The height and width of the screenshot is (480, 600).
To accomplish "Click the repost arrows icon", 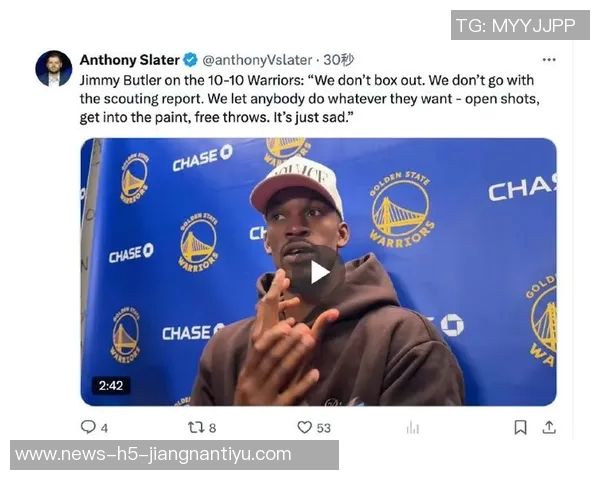I will pos(196,427).
